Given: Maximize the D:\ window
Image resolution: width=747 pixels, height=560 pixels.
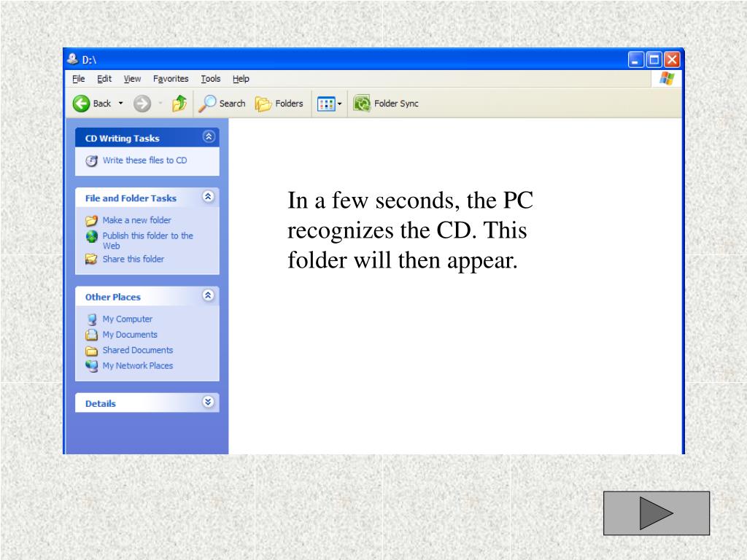Looking at the screenshot, I should tap(654, 60).
